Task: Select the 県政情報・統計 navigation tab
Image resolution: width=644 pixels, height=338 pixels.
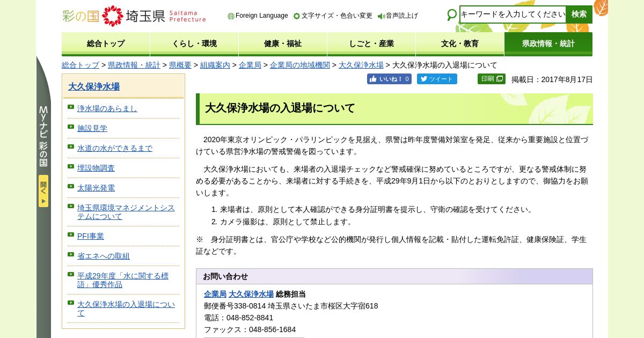Action: pyautogui.click(x=548, y=44)
